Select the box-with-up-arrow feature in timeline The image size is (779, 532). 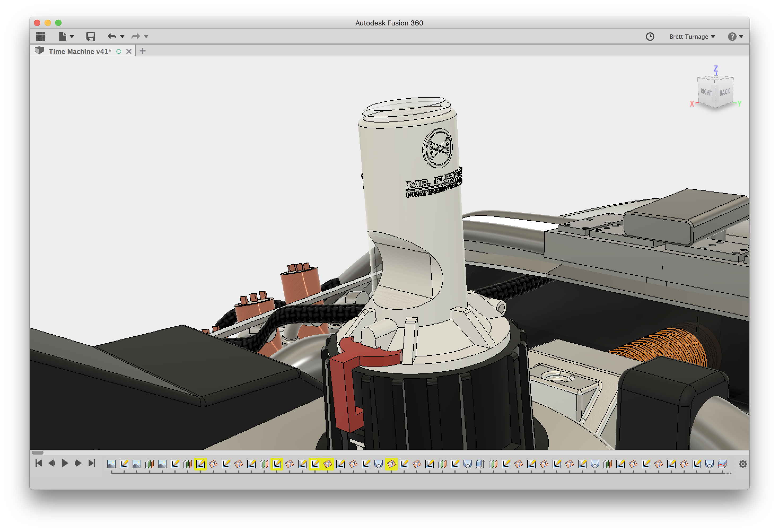(x=480, y=464)
